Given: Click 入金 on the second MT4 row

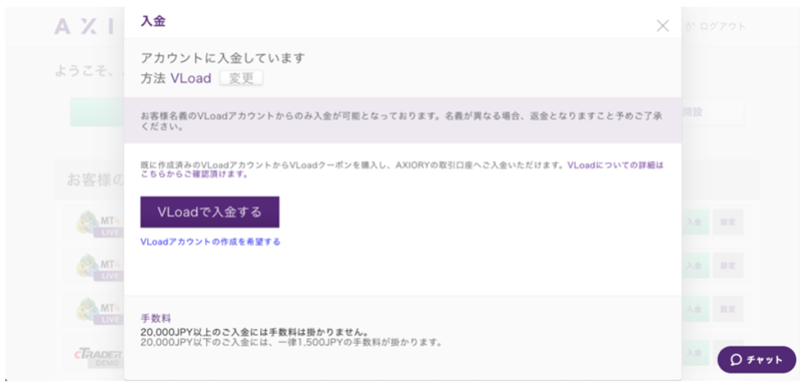Looking at the screenshot, I should 695,266.
